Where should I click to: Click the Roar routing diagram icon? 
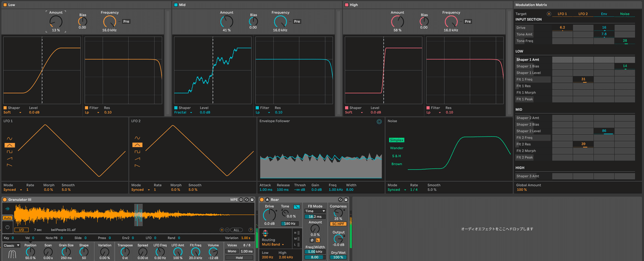[x=266, y=233]
